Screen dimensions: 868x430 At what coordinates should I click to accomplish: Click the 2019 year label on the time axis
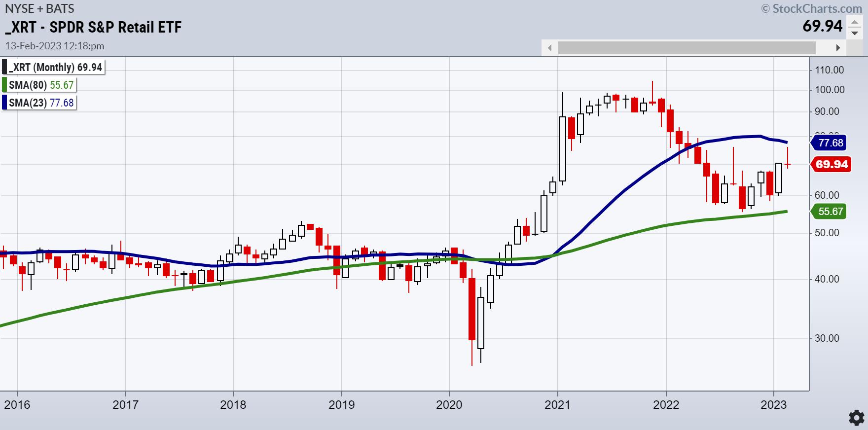(x=341, y=405)
